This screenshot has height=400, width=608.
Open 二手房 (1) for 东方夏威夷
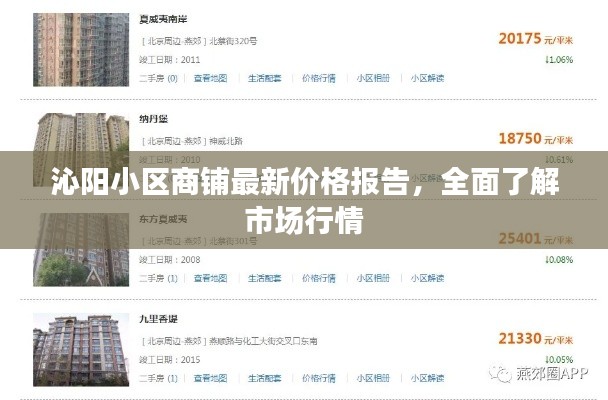point(158,278)
